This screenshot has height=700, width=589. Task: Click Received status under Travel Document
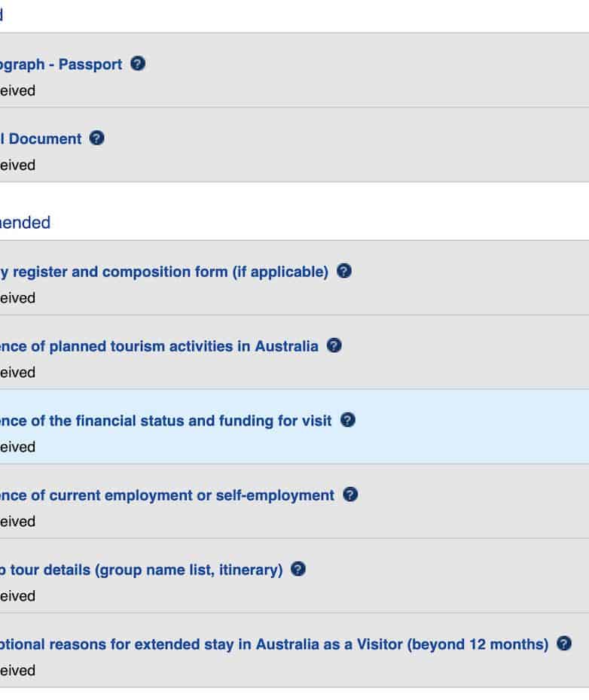click(17, 165)
